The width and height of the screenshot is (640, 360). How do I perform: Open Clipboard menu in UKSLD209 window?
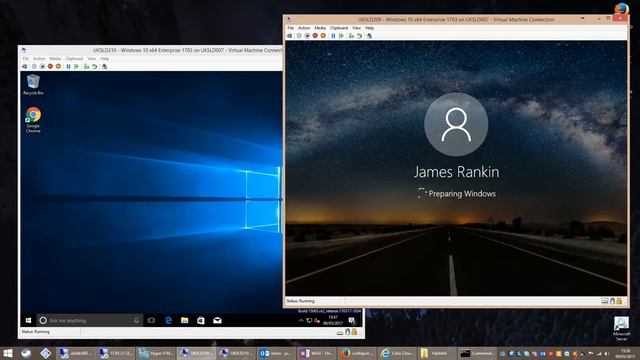(x=339, y=28)
